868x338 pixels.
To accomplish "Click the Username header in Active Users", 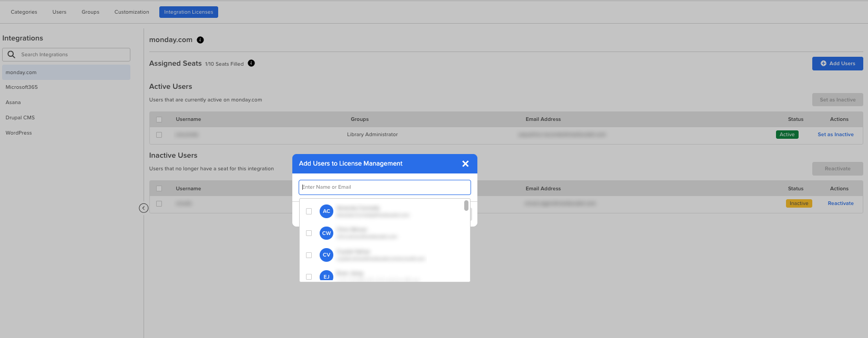I will click(x=188, y=119).
